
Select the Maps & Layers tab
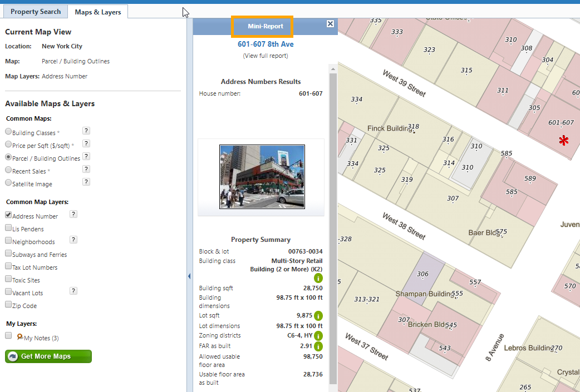pos(98,12)
